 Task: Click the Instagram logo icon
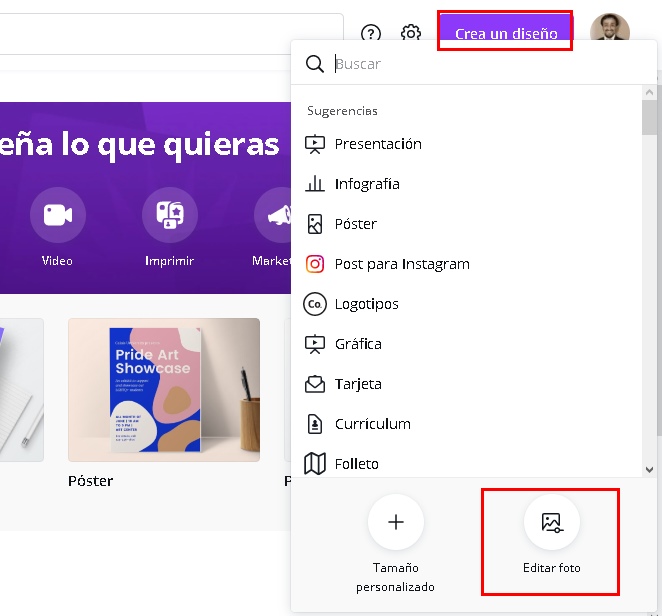(x=315, y=264)
